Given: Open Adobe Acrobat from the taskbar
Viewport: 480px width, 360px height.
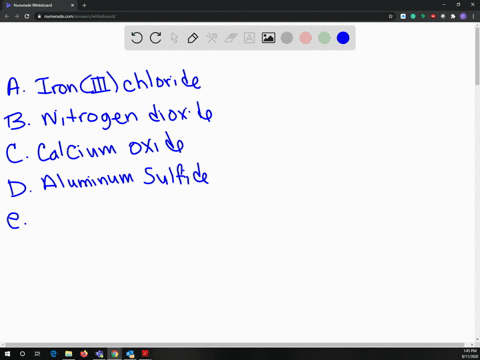Looking at the screenshot, I should click(x=145, y=354).
